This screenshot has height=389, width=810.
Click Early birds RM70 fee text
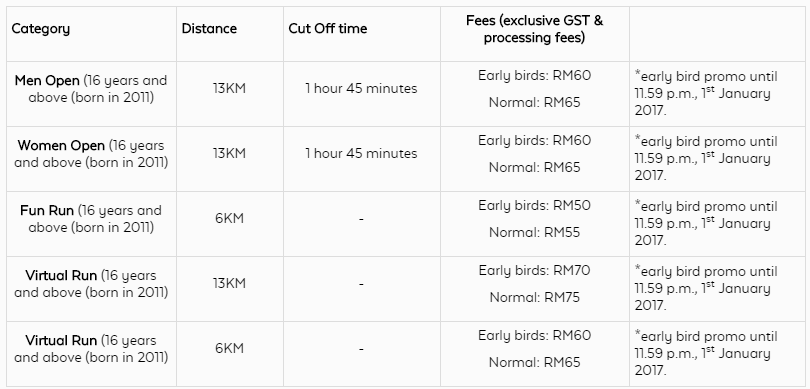pos(535,270)
